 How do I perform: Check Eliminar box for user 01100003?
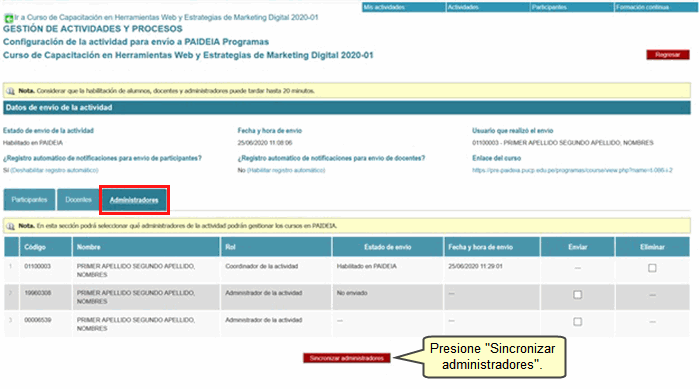point(652,268)
